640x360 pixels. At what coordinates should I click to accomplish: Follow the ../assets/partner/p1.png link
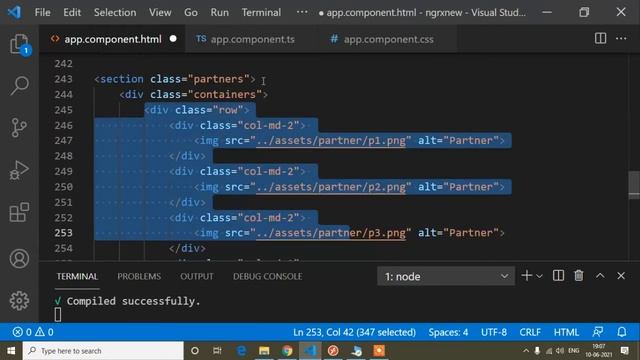tap(331, 140)
